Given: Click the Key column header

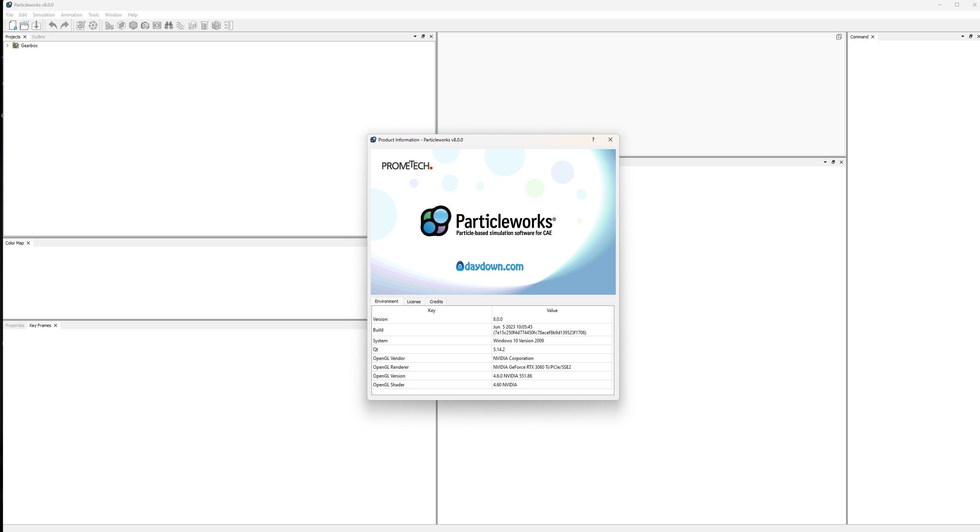Looking at the screenshot, I should tap(432, 310).
